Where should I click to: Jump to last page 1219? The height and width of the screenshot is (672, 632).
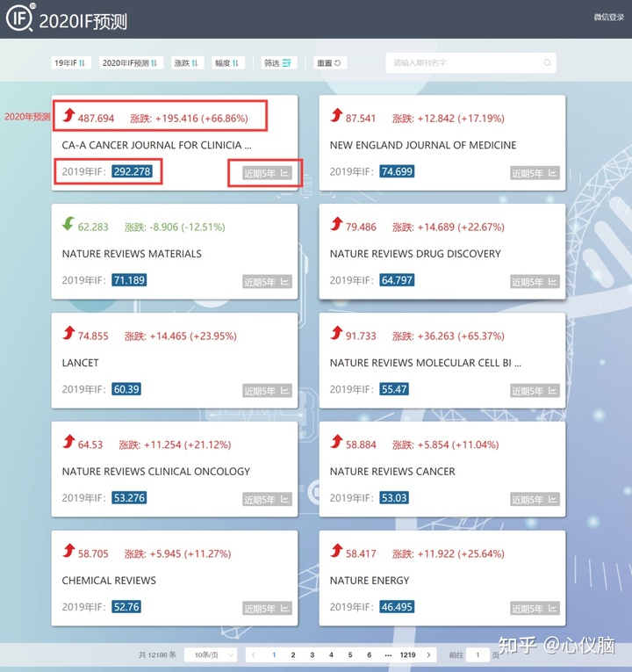pos(407,654)
